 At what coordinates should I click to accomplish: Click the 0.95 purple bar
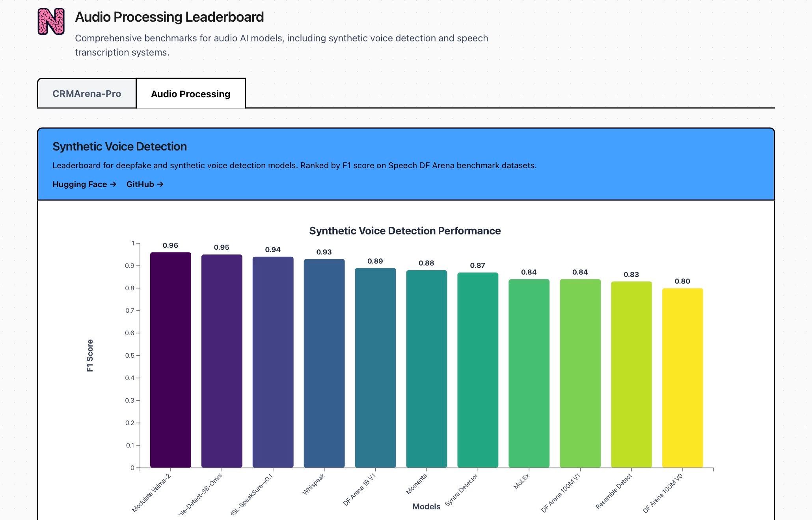[222, 361]
